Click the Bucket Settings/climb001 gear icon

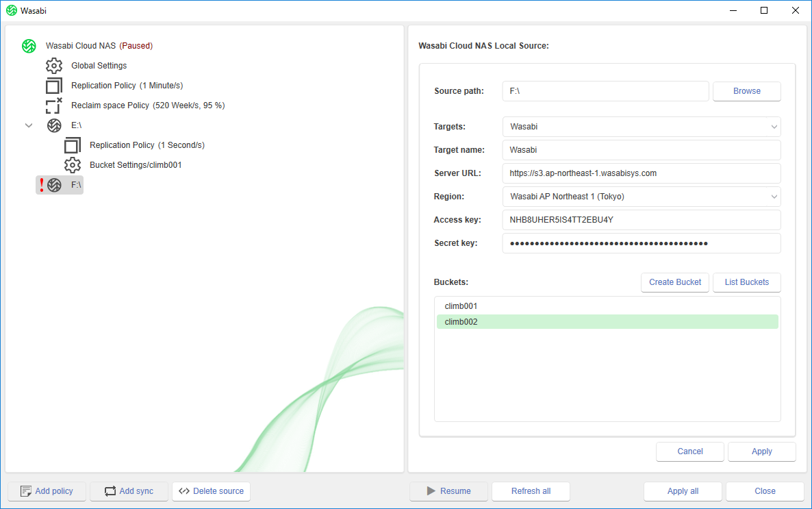pos(73,165)
